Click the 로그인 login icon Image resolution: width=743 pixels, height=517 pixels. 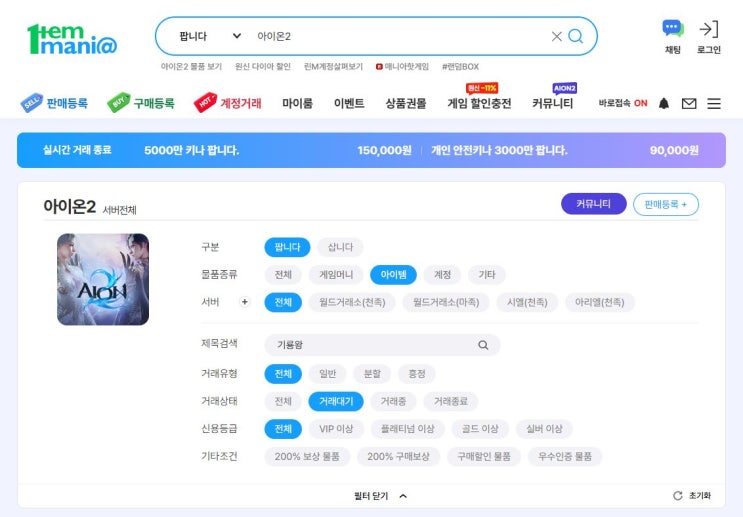[708, 29]
